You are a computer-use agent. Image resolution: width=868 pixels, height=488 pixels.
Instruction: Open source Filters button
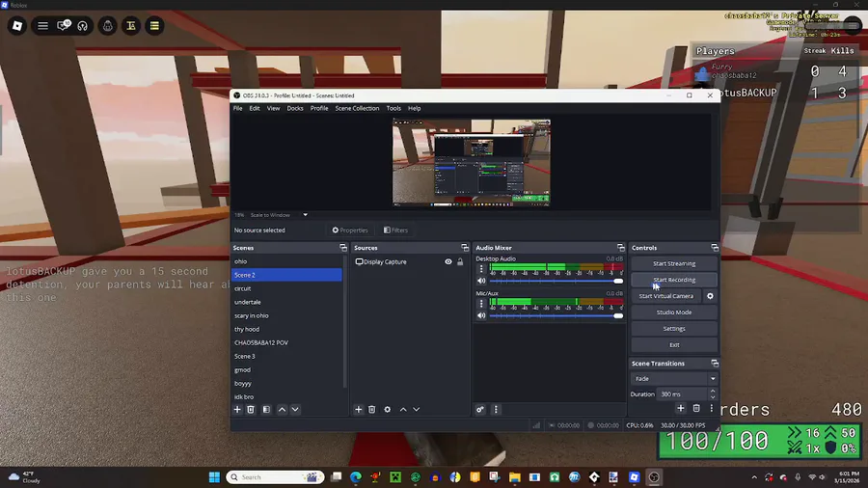point(395,230)
